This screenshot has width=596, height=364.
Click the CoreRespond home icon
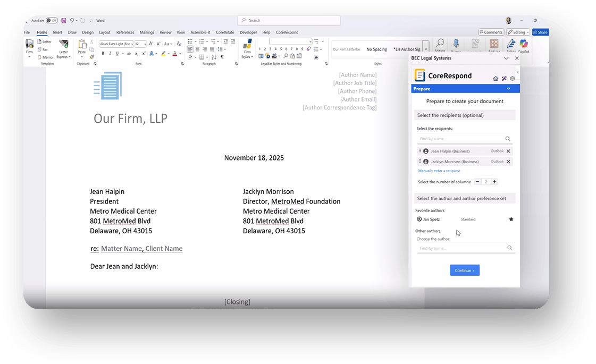coord(496,79)
